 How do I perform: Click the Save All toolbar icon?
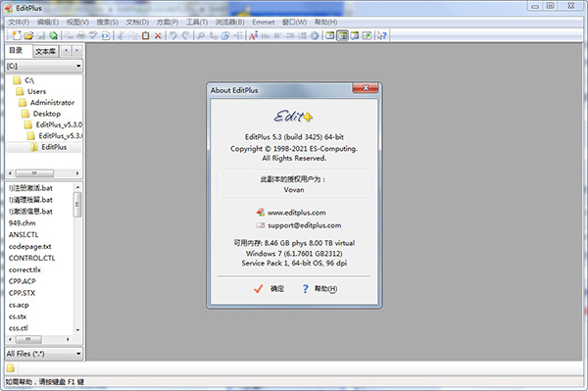[x=53, y=35]
